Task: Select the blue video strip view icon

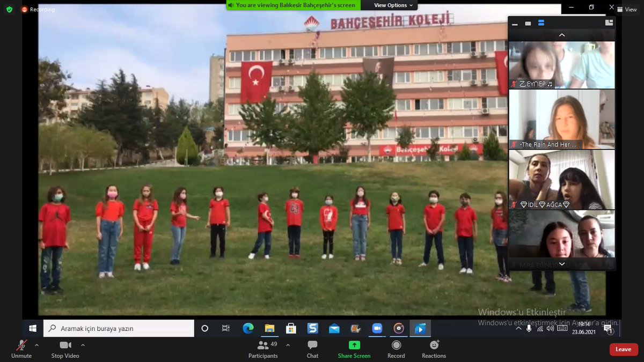Action: click(541, 24)
